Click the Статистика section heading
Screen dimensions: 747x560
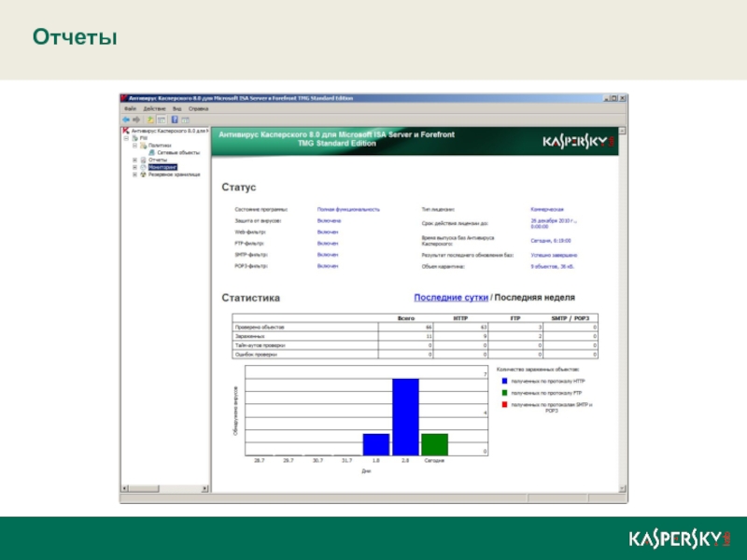[x=250, y=298]
